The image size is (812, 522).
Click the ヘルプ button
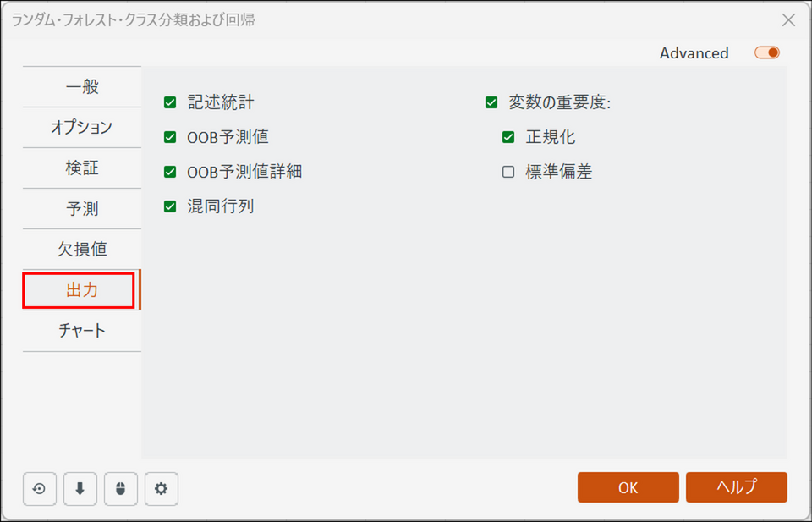click(x=736, y=487)
